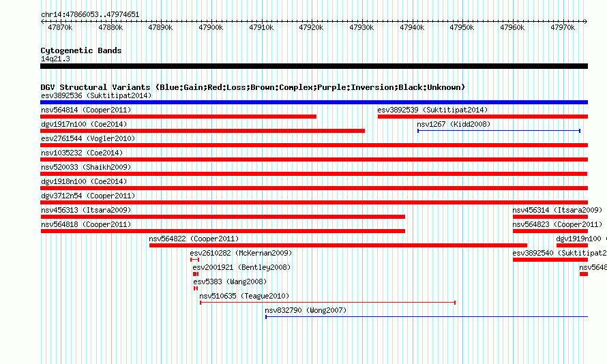Click the 47870k ruler tick label
Viewport: 607px width, 364px height.
60,28
